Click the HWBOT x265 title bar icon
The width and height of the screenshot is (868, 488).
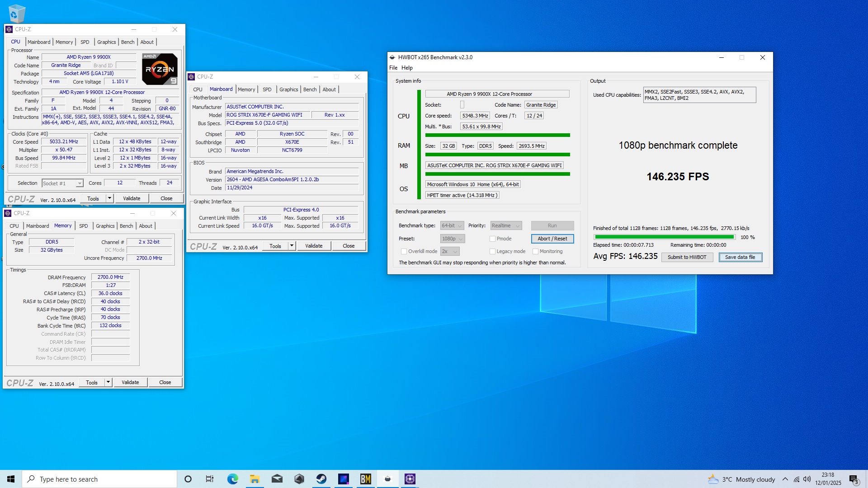pyautogui.click(x=392, y=57)
